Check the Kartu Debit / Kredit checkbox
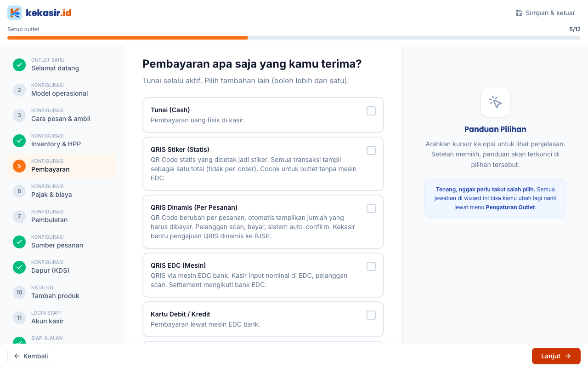Viewport: 588px width, 368px height. (x=371, y=315)
